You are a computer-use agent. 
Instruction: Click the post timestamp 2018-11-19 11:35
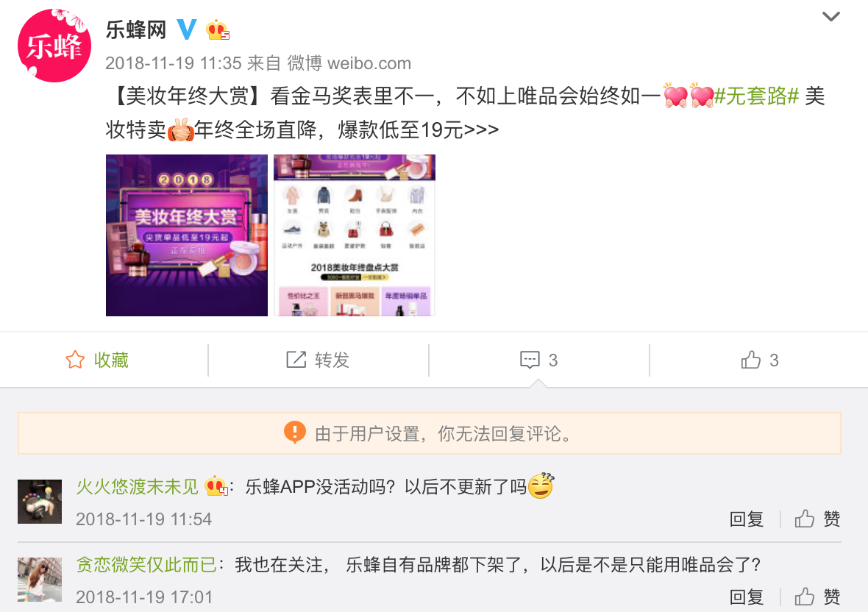point(174,63)
